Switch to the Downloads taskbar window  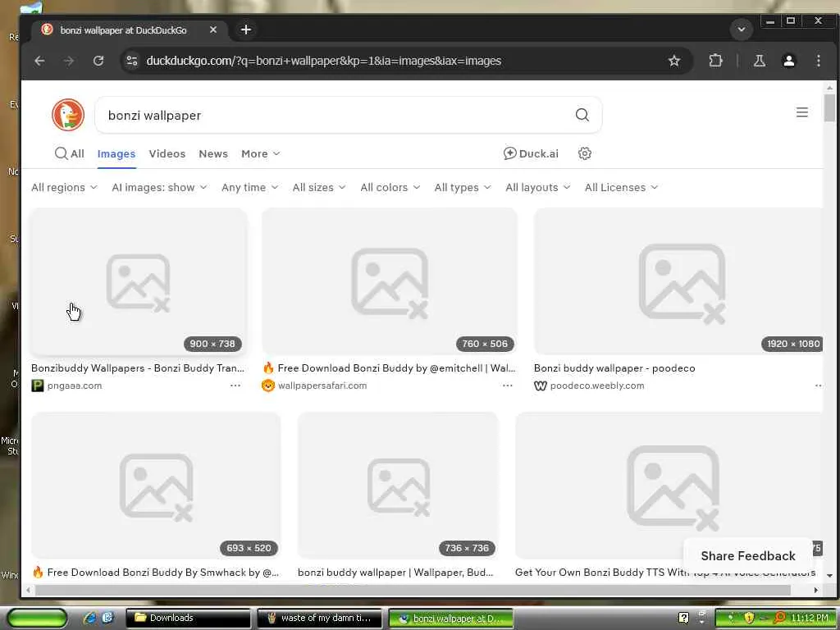189,619
